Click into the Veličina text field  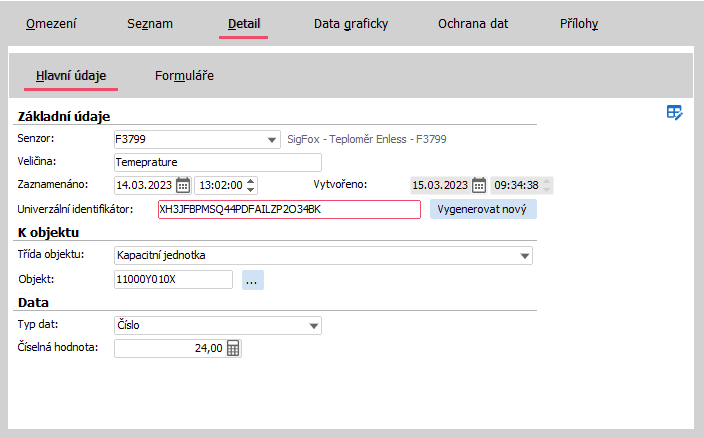click(x=217, y=162)
